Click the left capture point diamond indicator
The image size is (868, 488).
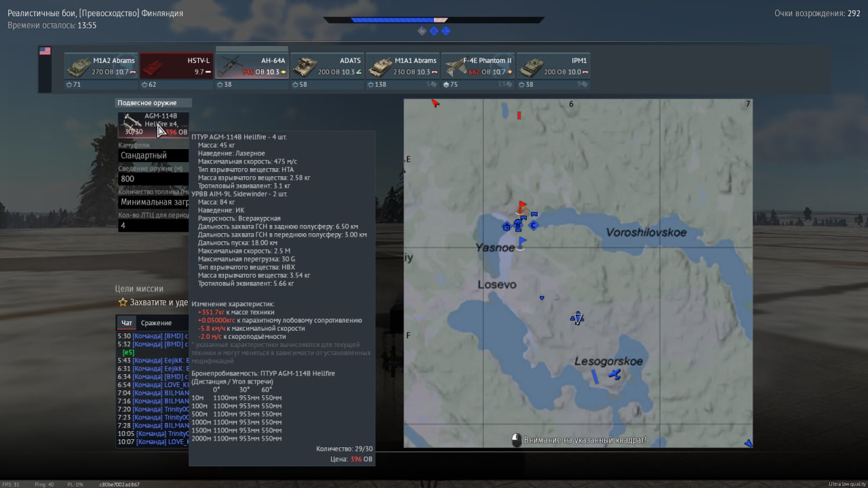422,31
